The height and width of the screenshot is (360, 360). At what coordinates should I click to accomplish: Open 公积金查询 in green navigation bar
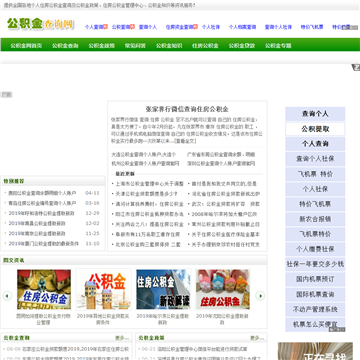click(65, 46)
